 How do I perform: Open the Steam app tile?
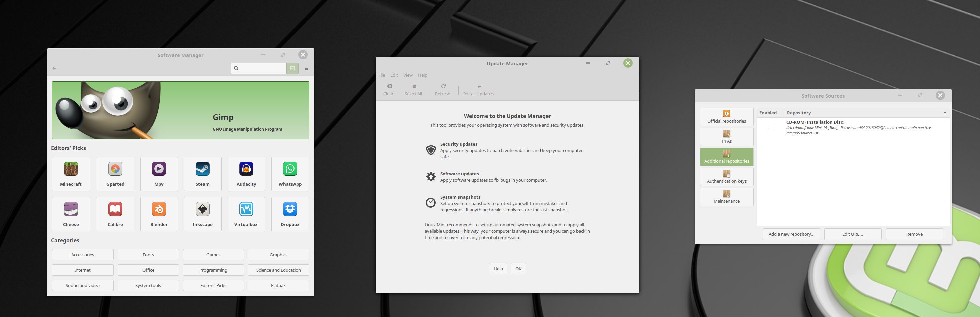[202, 174]
